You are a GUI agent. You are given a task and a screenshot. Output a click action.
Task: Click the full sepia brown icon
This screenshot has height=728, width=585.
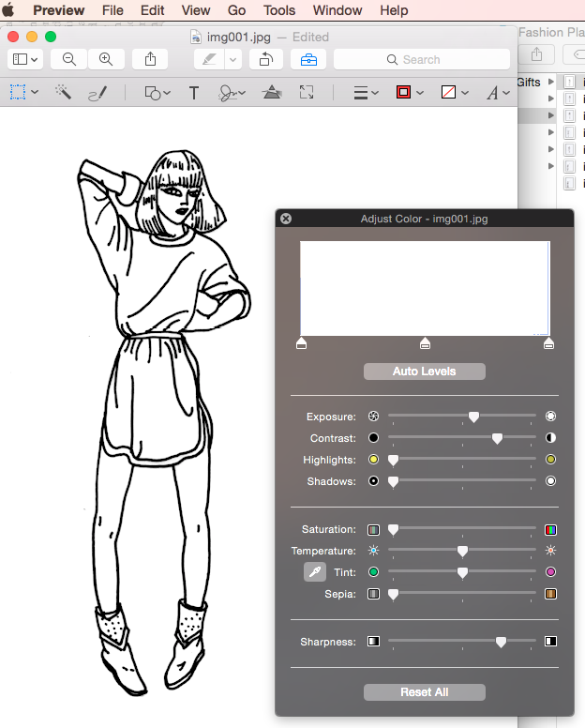point(550,594)
